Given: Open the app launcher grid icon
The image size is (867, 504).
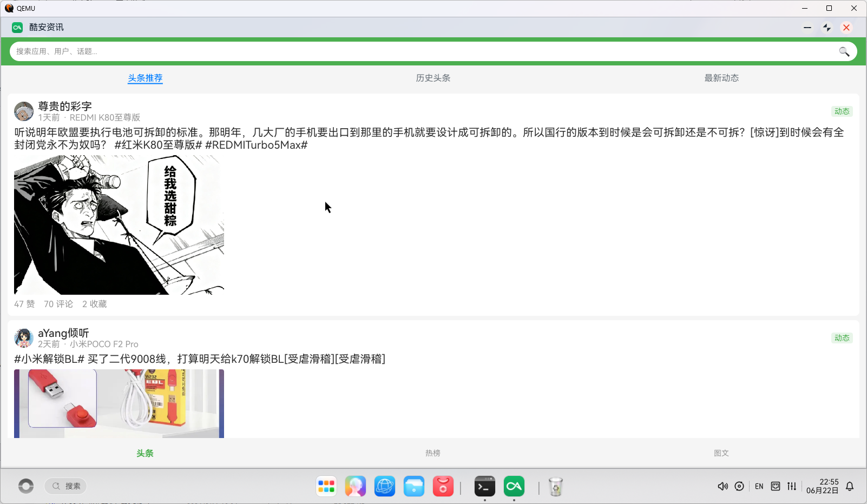Looking at the screenshot, I should pos(326,486).
